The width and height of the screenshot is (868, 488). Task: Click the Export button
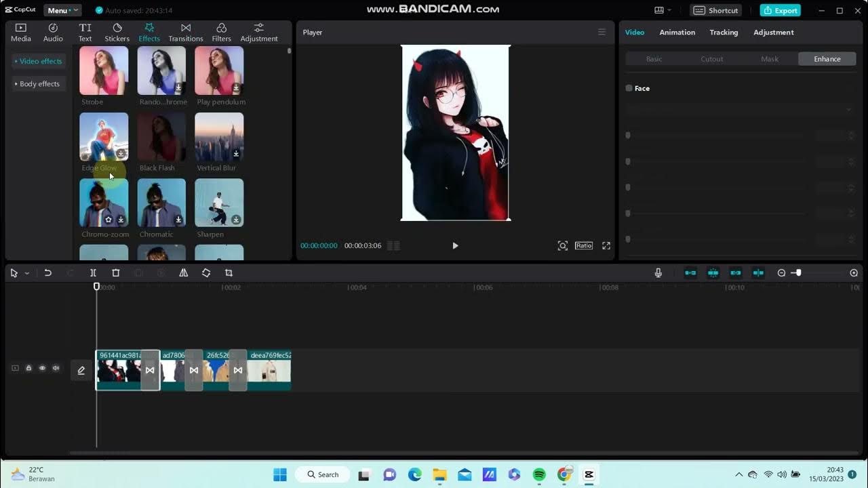pyautogui.click(x=780, y=10)
